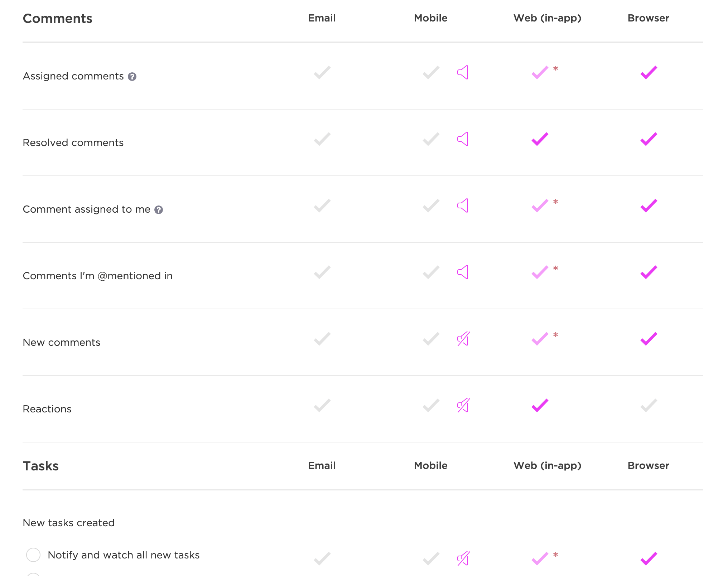Enable email notifications for new tasks
This screenshot has width=728, height=576.
coord(322,558)
